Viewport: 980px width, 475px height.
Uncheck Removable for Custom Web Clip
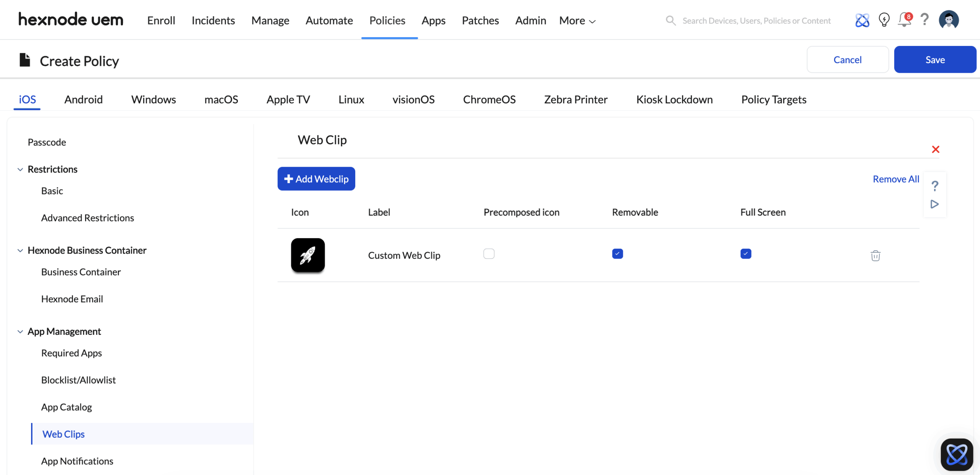point(617,254)
